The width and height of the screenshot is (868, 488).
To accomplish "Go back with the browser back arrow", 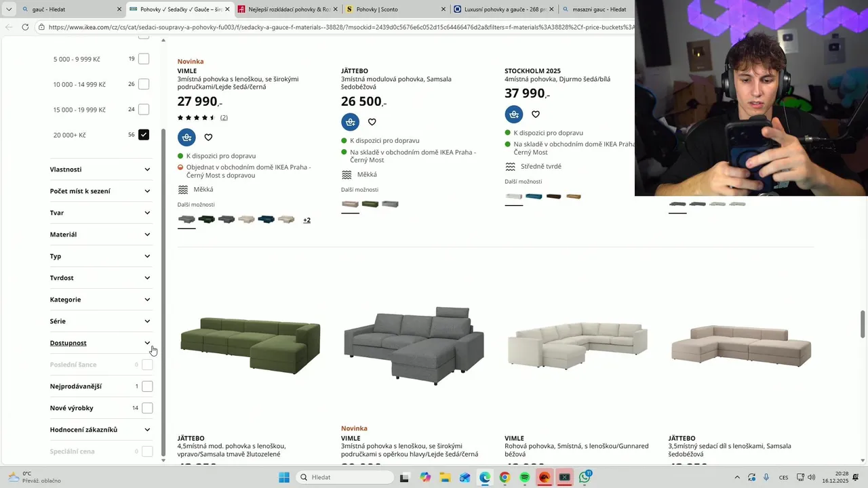I will point(8,27).
